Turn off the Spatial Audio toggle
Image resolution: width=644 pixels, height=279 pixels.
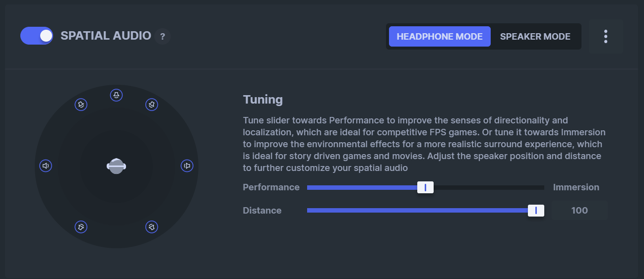coord(37,36)
